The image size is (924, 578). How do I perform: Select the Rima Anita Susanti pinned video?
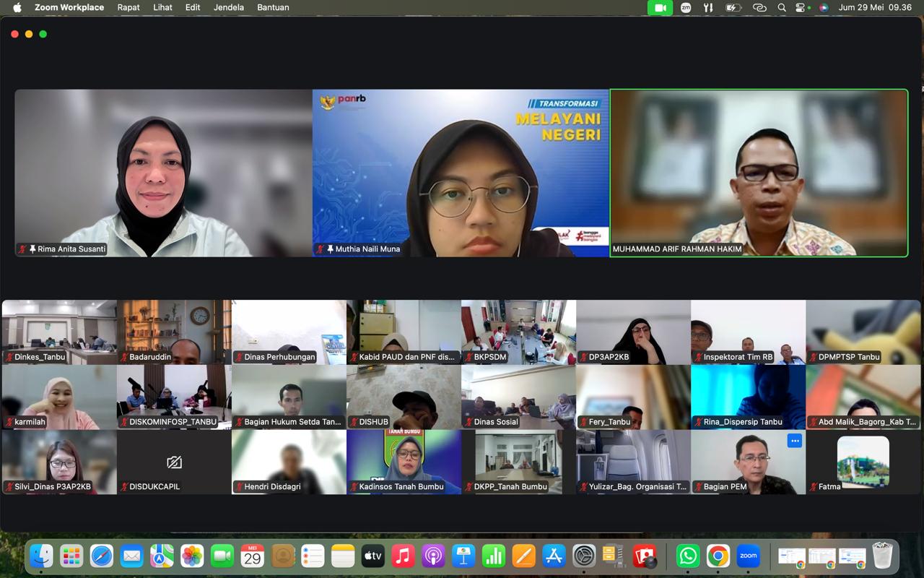[163, 173]
